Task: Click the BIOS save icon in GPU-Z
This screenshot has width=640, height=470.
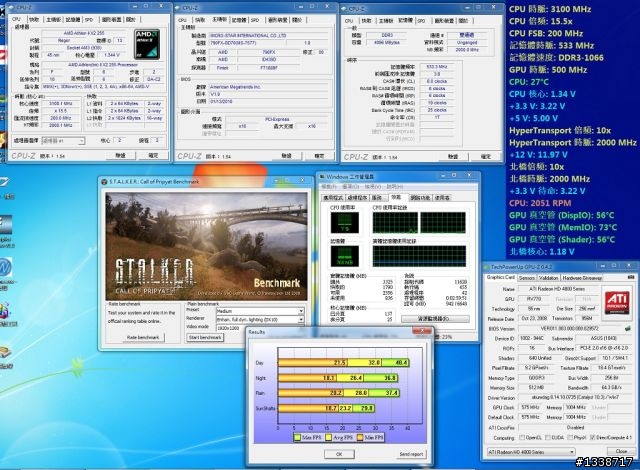Action: coord(628,328)
